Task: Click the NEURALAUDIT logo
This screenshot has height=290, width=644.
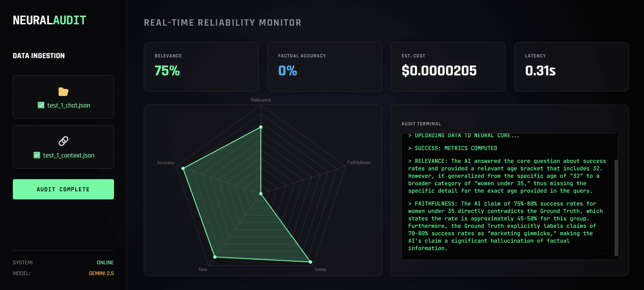Action: pos(49,20)
